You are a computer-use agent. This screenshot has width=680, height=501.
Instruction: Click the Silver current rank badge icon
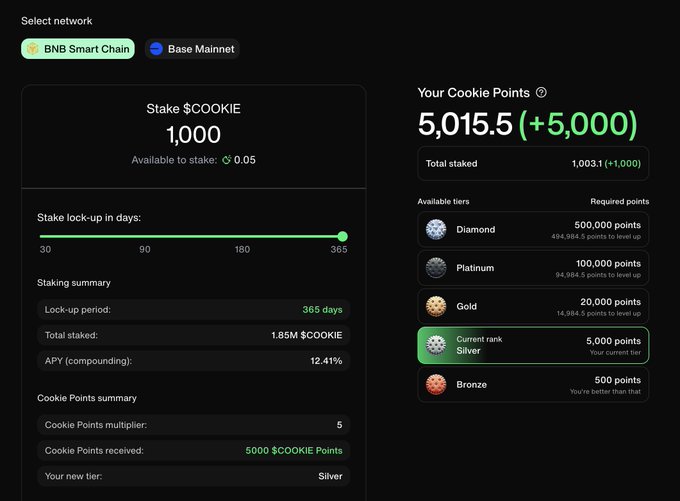pos(435,346)
